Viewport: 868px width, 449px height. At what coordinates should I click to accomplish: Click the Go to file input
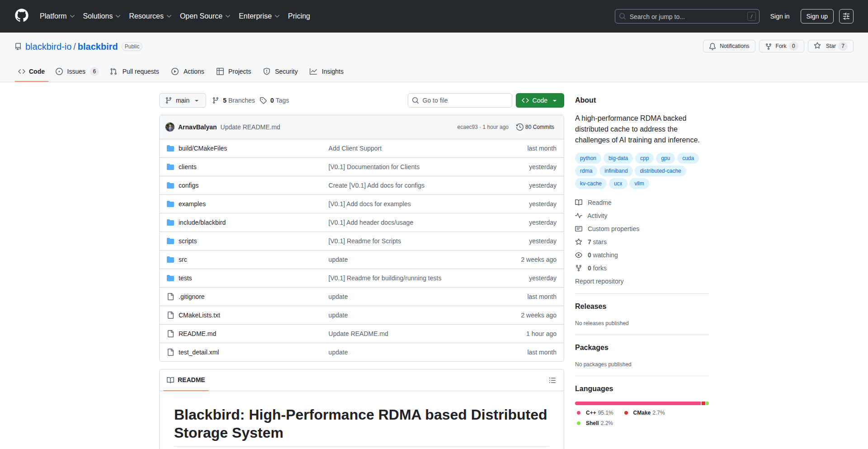[460, 100]
